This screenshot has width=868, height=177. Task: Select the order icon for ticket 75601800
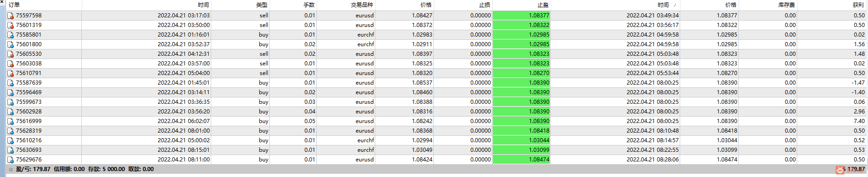11,44
